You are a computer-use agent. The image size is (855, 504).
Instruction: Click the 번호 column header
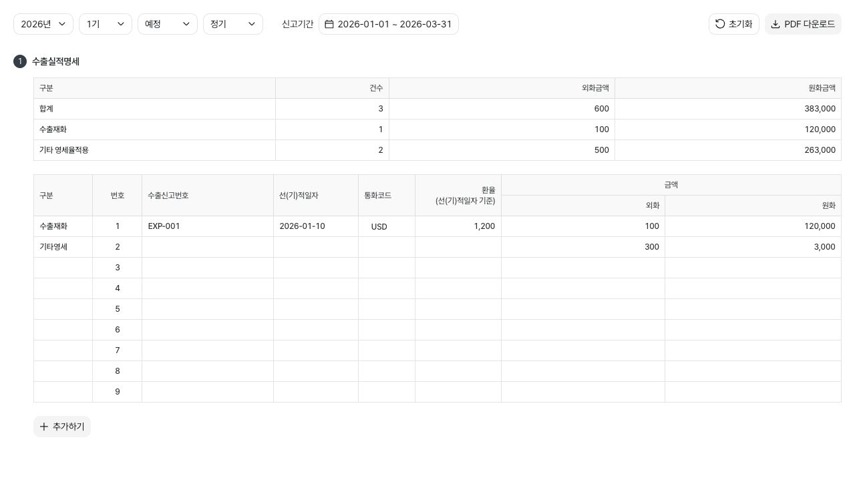point(118,196)
